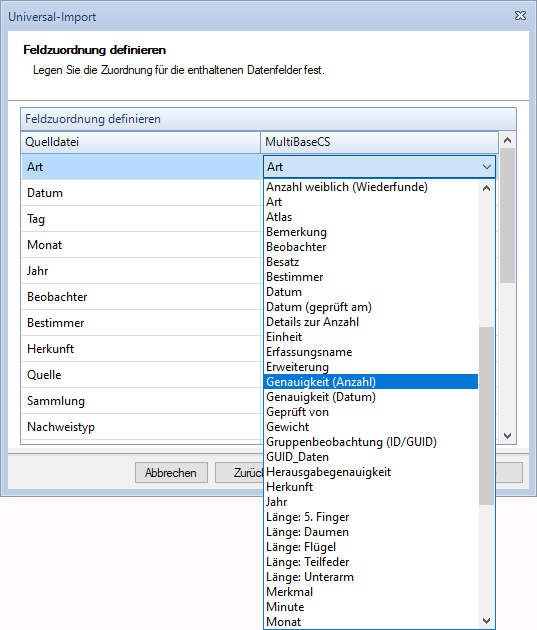Image resolution: width=537 pixels, height=630 pixels.
Task: Choose 'Gewicht' from the dropdown list
Action: 371,427
